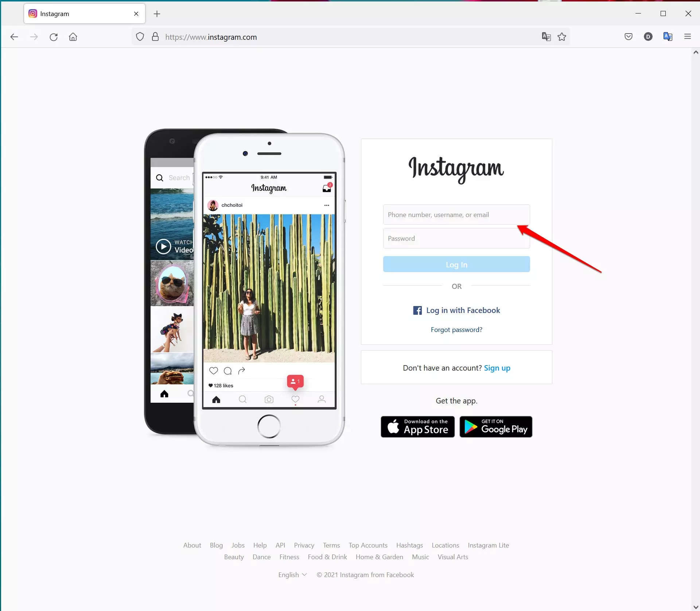
Task: Click the Forgot password link
Action: click(x=456, y=329)
